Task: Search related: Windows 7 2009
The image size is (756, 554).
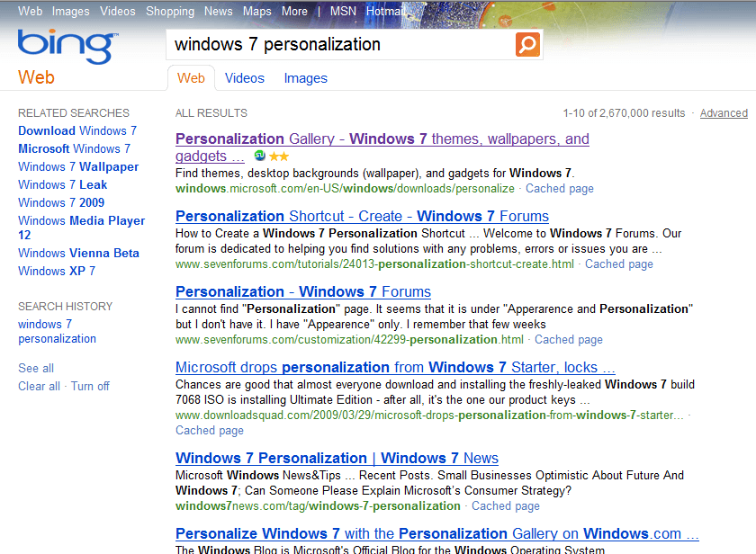Action: [61, 203]
